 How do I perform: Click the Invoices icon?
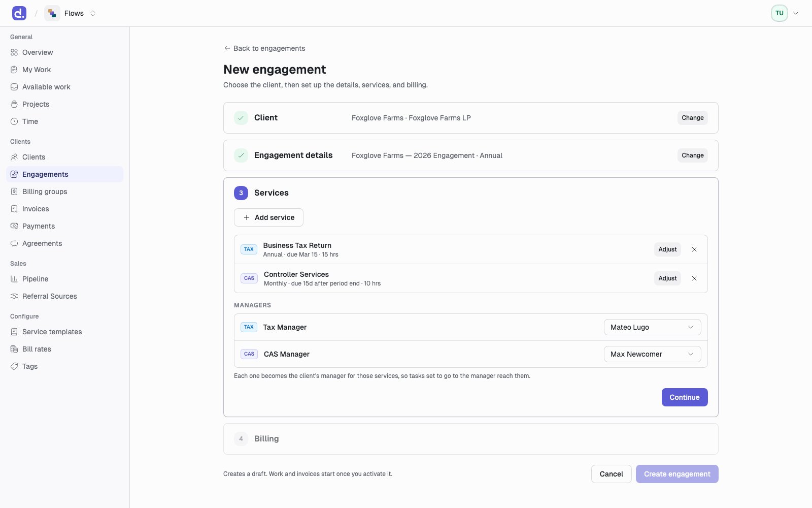[x=14, y=209]
